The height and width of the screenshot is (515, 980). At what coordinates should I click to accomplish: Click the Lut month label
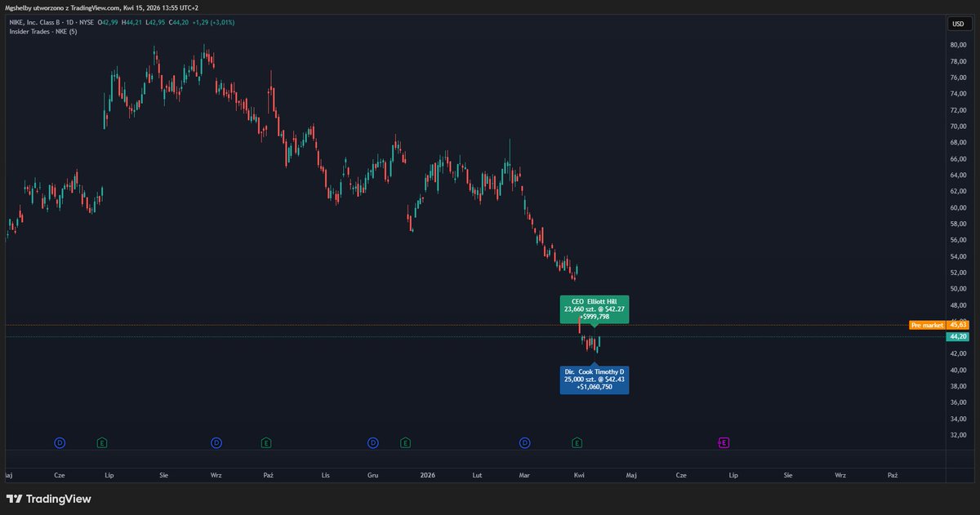click(478, 473)
